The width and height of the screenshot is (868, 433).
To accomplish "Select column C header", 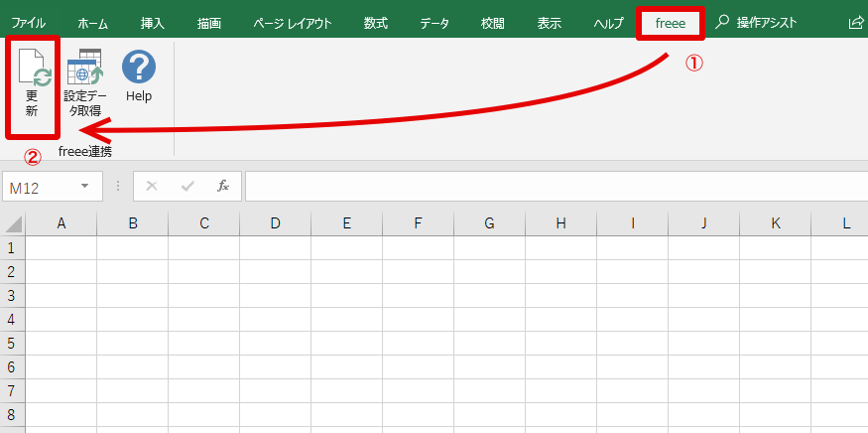I will tap(203, 223).
